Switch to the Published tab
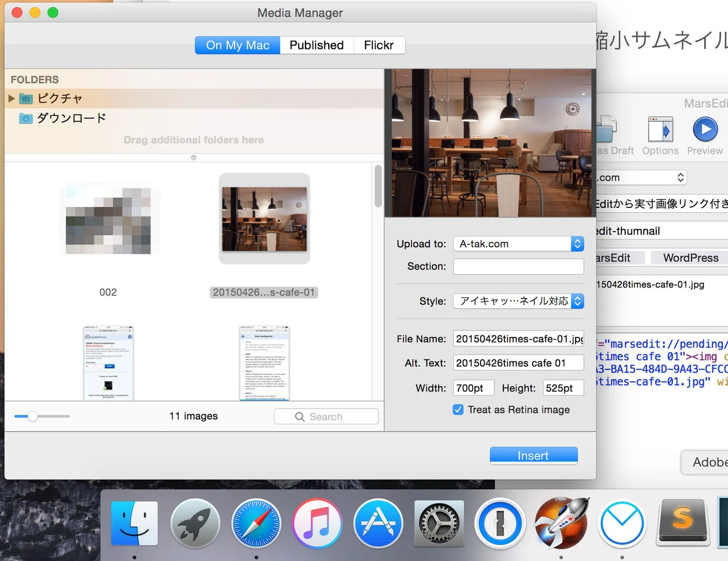Viewport: 728px width, 561px height. tap(317, 45)
